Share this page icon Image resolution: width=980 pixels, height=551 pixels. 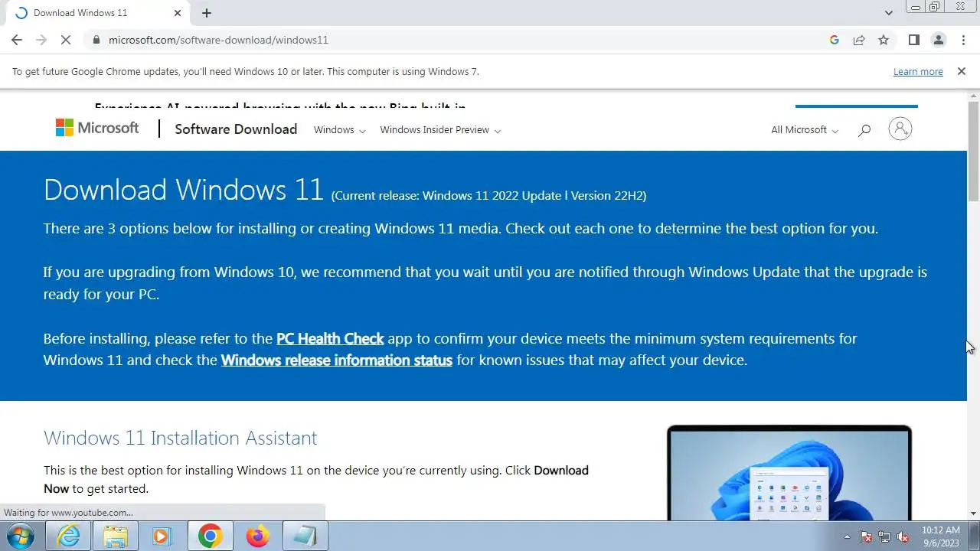[x=859, y=40]
